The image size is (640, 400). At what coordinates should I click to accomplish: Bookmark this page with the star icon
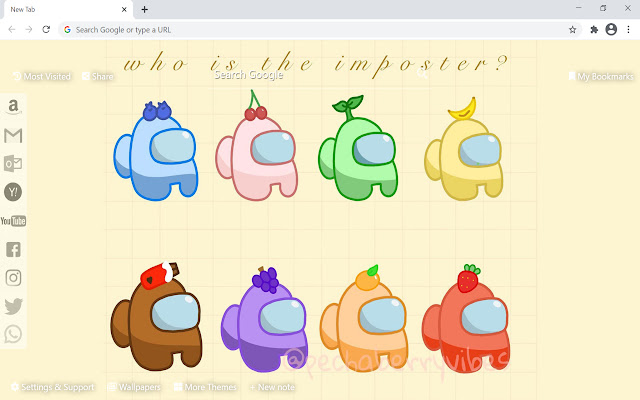[x=573, y=29]
